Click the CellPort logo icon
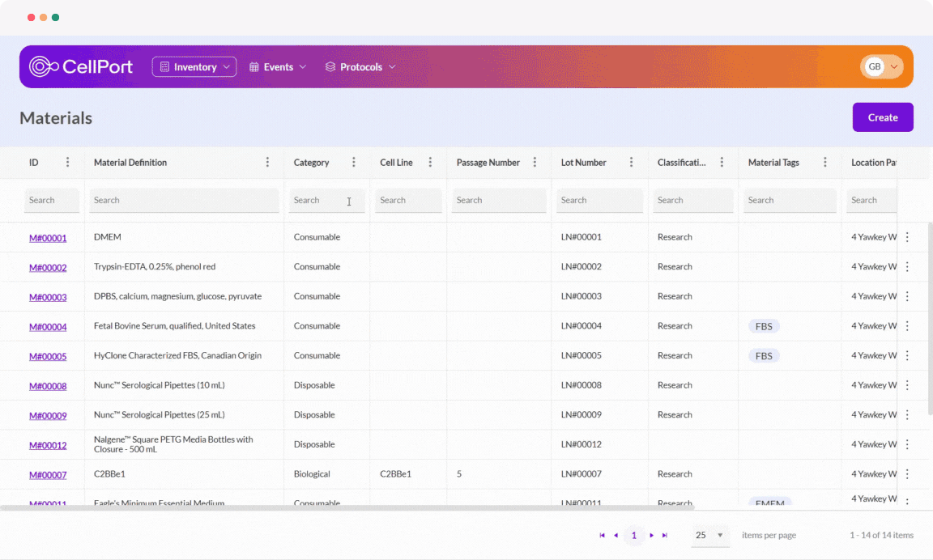This screenshot has width=933, height=560. point(44,66)
